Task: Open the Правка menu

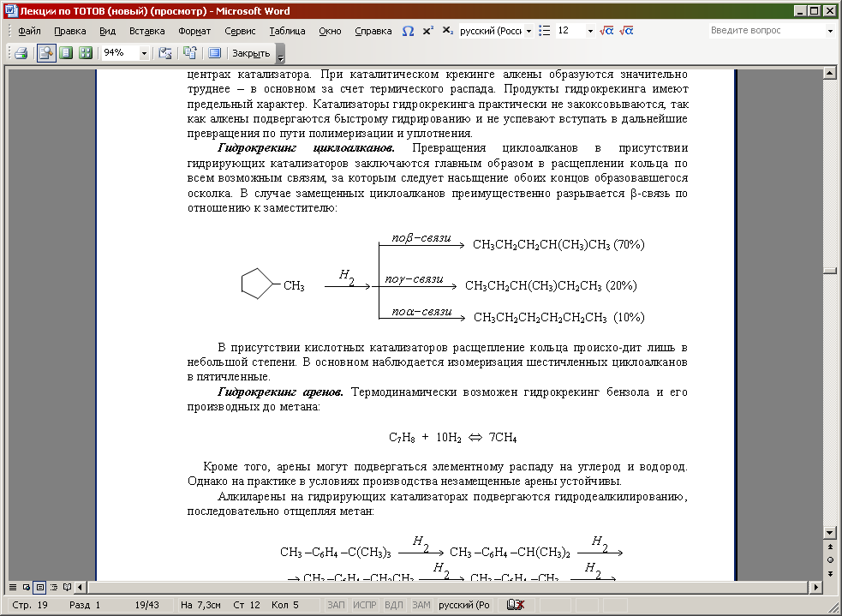Action: 69,31
